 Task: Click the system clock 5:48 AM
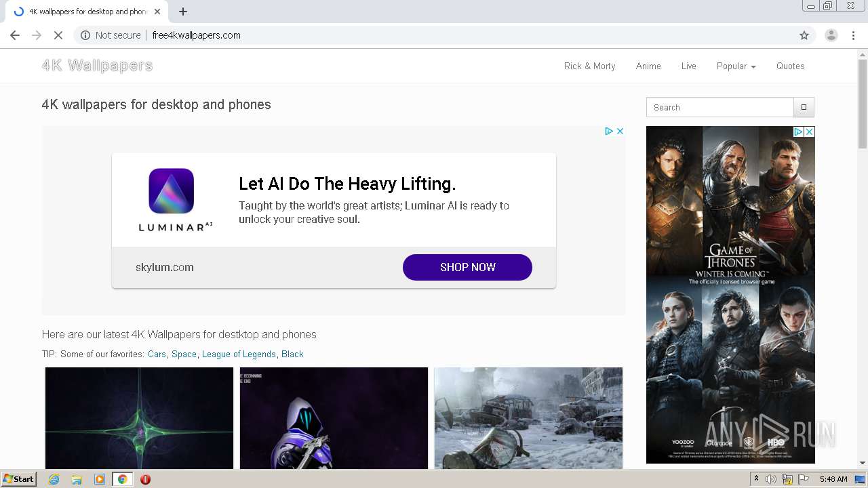click(833, 479)
